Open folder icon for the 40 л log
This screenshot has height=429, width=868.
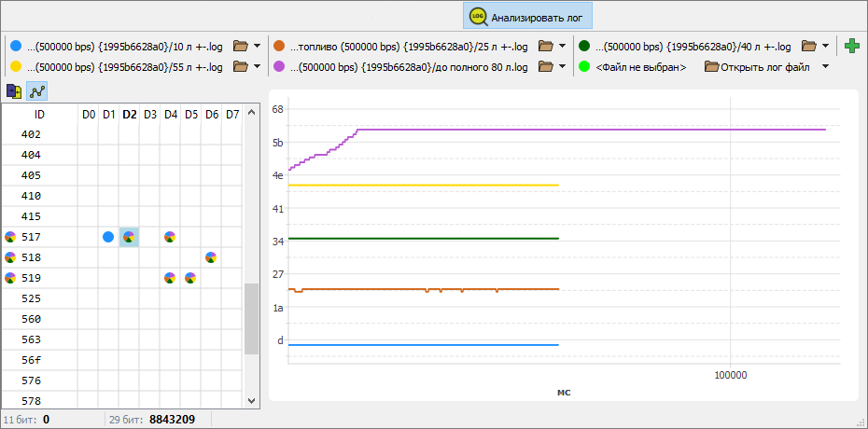809,46
